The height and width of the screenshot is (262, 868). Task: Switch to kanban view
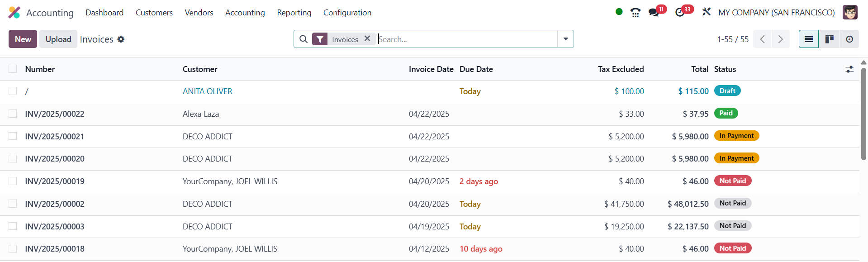click(829, 39)
